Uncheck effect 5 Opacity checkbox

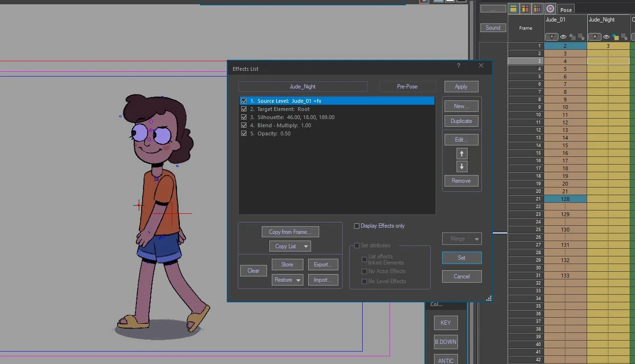tap(244, 133)
